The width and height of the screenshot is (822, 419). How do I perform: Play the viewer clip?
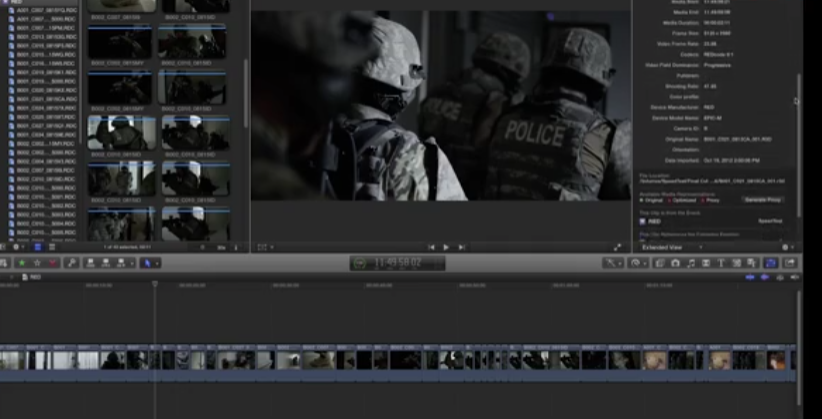[x=446, y=248]
